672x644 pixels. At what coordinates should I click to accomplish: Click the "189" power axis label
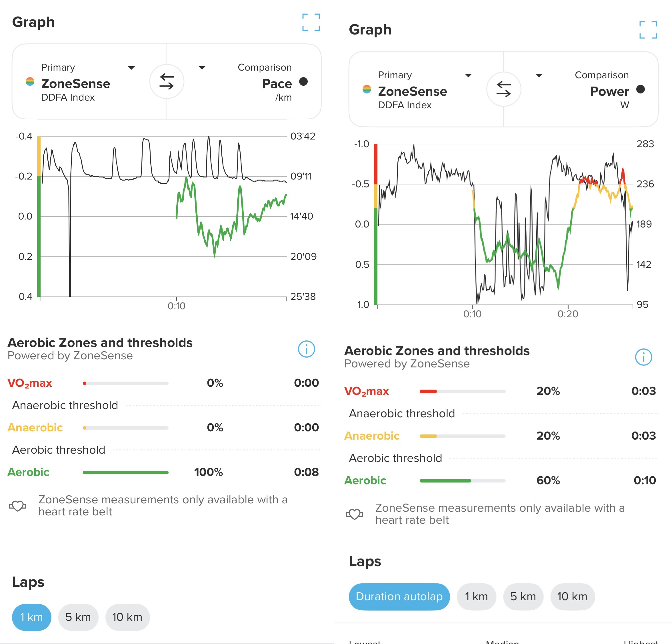[x=644, y=224]
